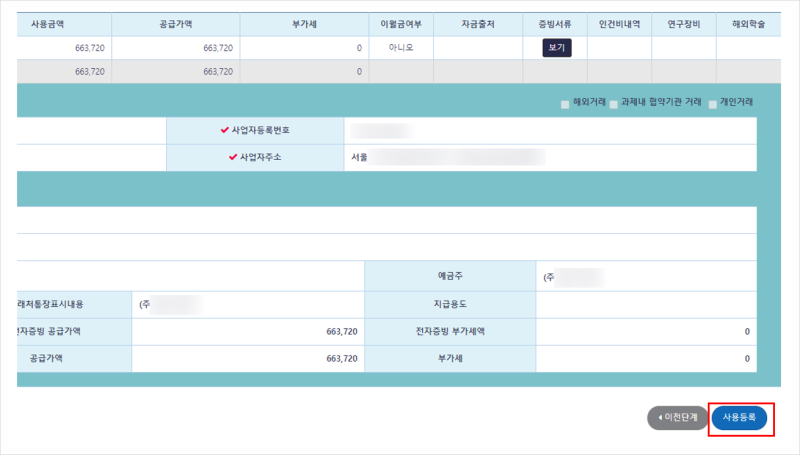Click the bottom 부가세 value 0
Image resolution: width=800 pixels, height=455 pixels.
pos(646,359)
